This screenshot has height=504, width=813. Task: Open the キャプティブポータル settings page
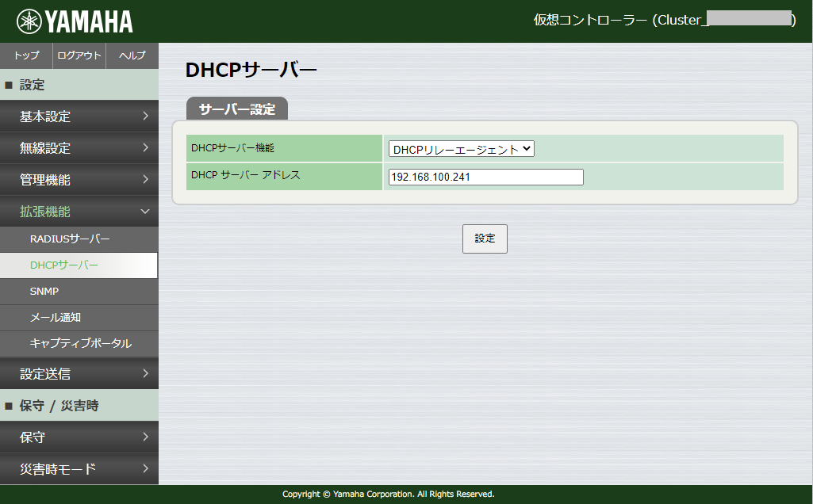pyautogui.click(x=79, y=344)
